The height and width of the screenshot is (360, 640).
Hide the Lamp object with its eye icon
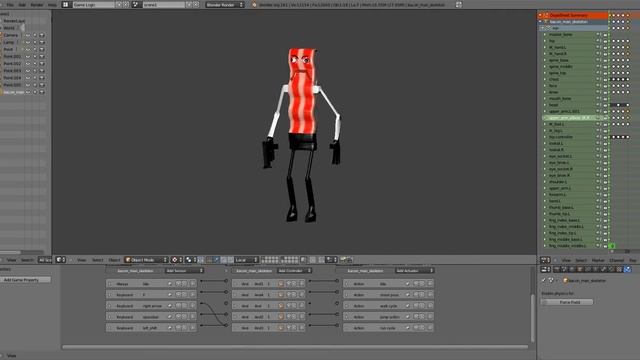[x=28, y=42]
